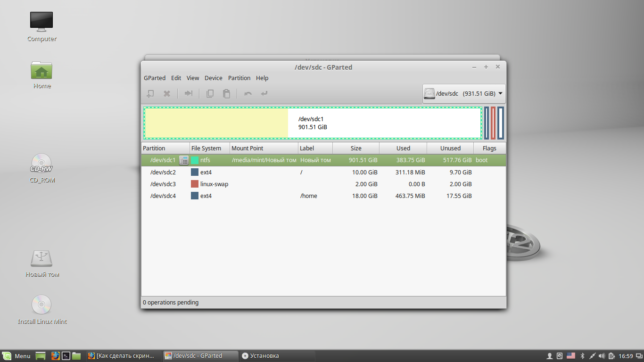Click the Delete partition toolbar icon
The width and height of the screenshot is (644, 362).
(166, 94)
